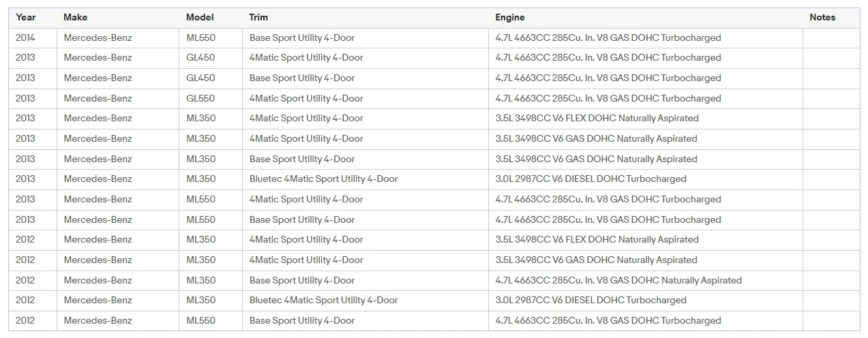Click Mercedes-Benz in the GL550 row
This screenshot has height=338, width=868.
[x=118, y=99]
